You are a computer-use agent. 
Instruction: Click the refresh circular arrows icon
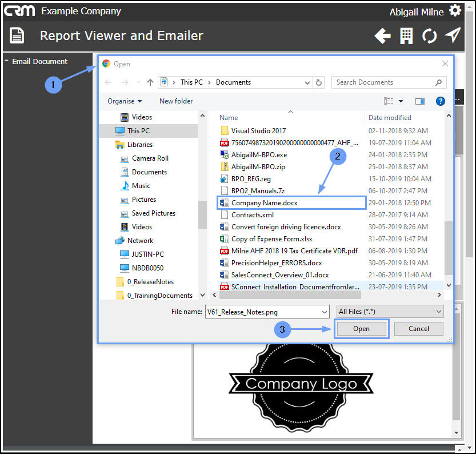click(429, 36)
